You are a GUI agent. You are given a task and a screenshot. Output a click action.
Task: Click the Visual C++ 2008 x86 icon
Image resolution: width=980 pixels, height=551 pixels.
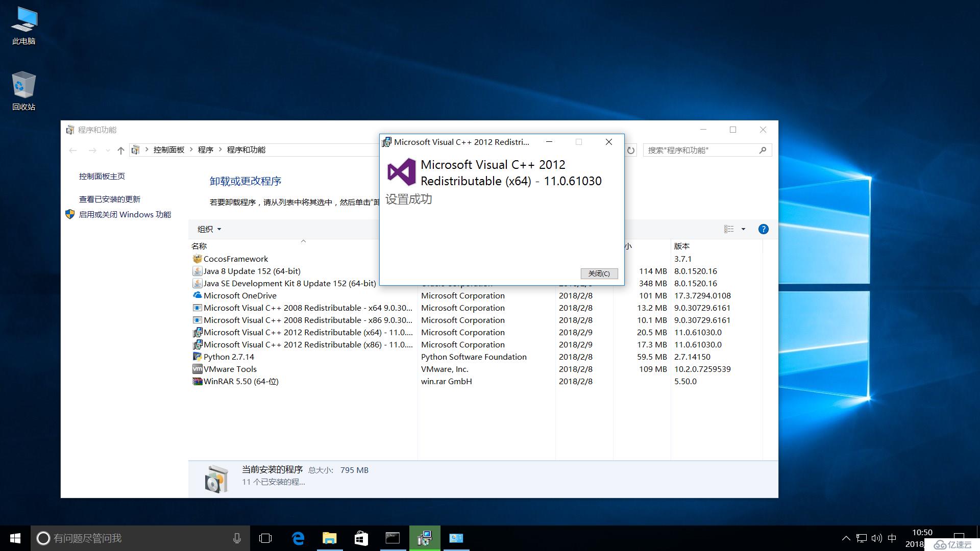(197, 320)
